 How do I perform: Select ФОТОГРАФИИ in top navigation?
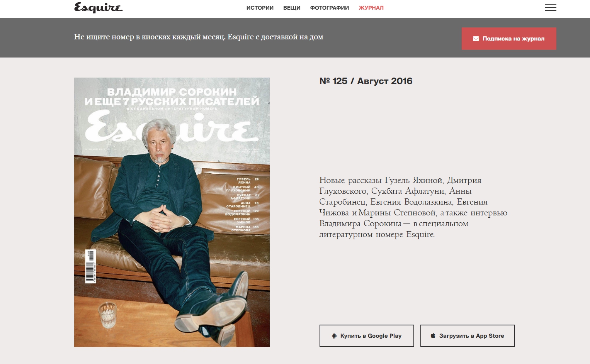tap(330, 8)
